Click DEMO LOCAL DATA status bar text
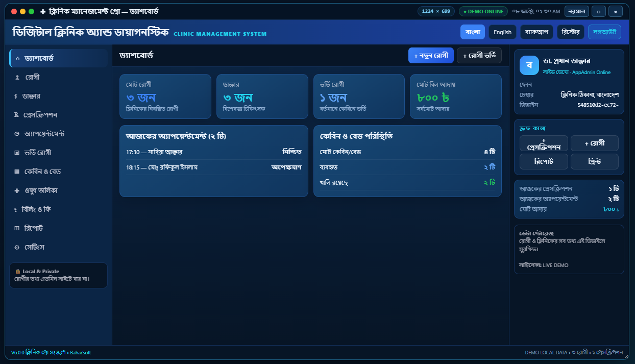Screen dimensions: 635x364 [574, 353]
